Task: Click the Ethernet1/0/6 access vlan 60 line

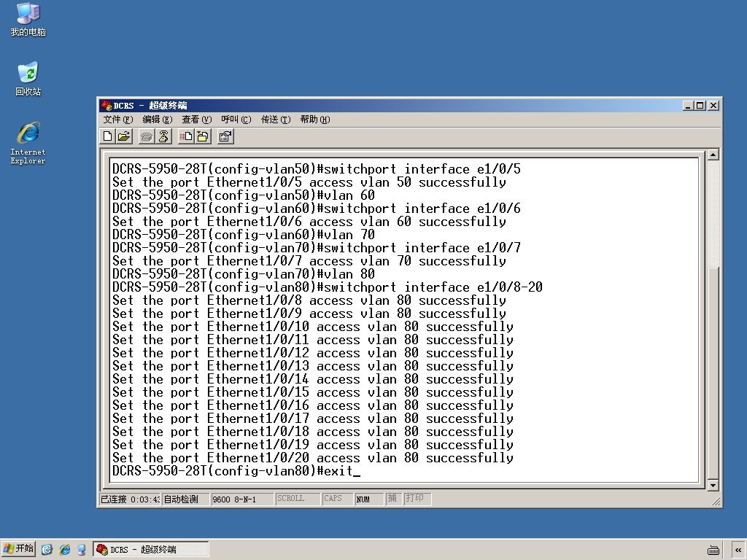Action: [309, 222]
